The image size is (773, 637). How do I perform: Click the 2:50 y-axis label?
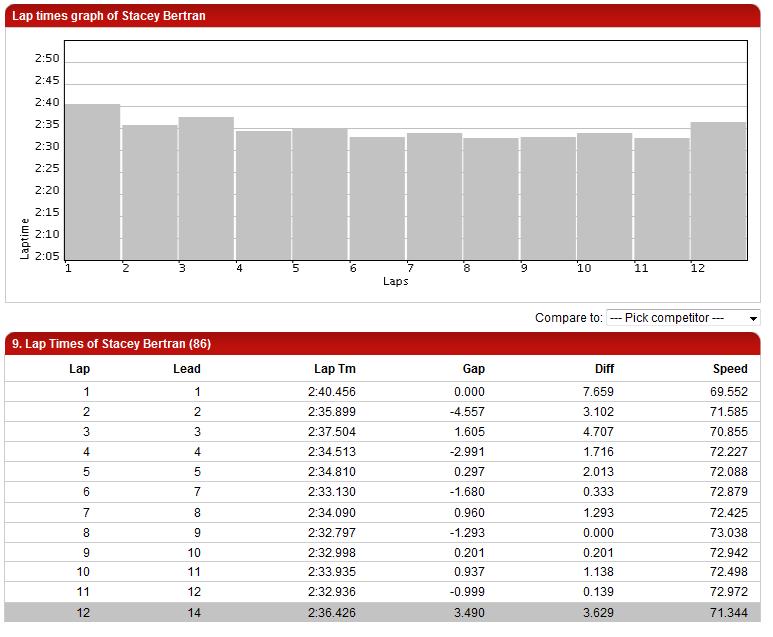tap(47, 58)
